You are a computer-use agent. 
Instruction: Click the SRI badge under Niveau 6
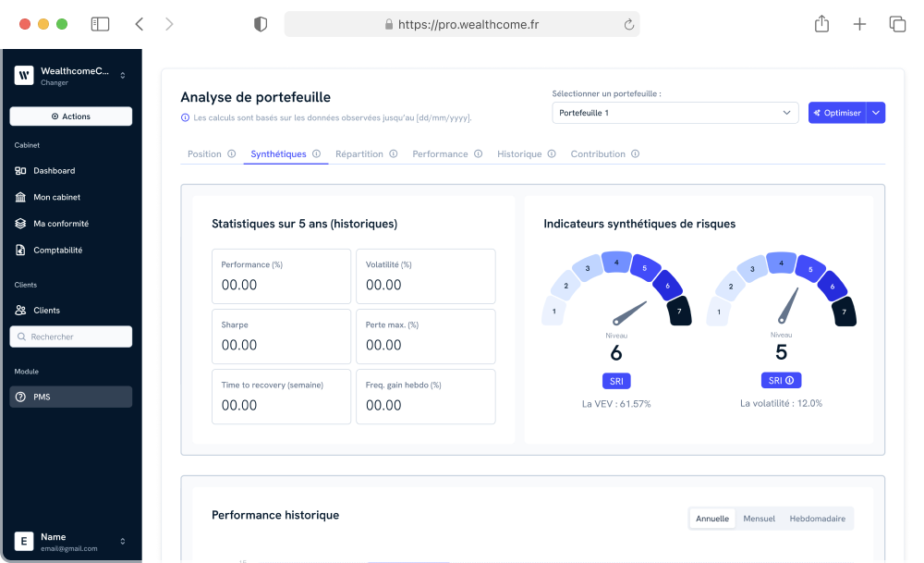click(x=616, y=382)
